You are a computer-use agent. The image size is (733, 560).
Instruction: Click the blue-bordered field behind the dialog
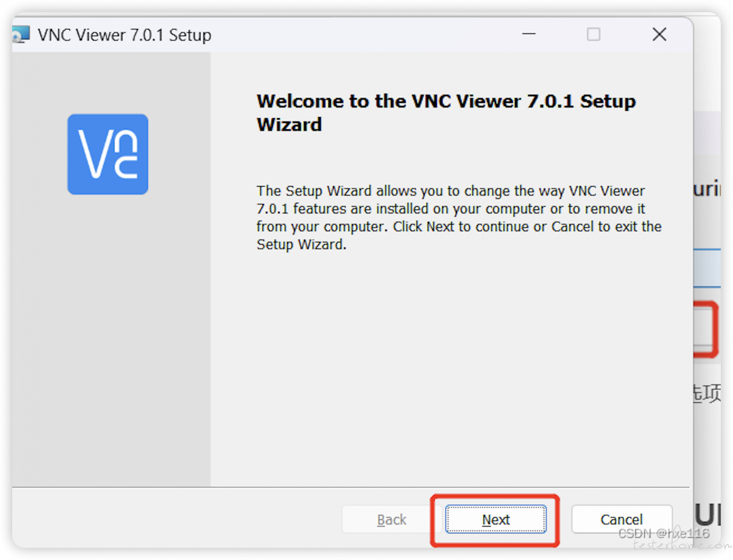pyautogui.click(x=707, y=268)
